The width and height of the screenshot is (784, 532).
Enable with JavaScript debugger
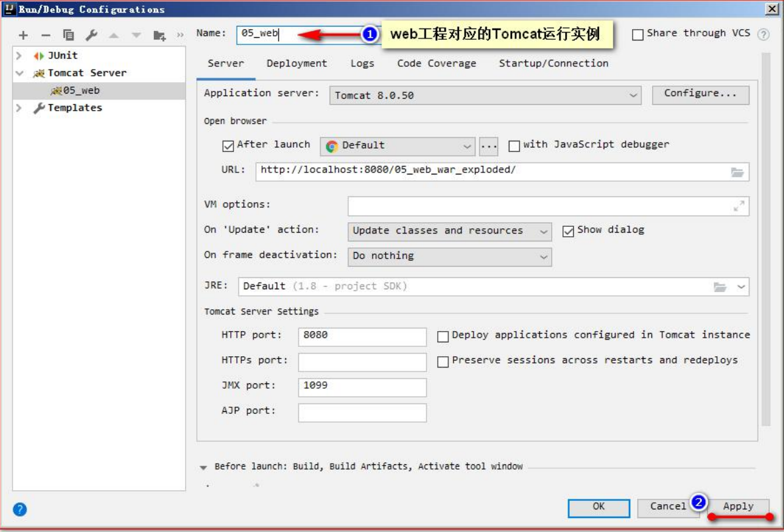[514, 146]
